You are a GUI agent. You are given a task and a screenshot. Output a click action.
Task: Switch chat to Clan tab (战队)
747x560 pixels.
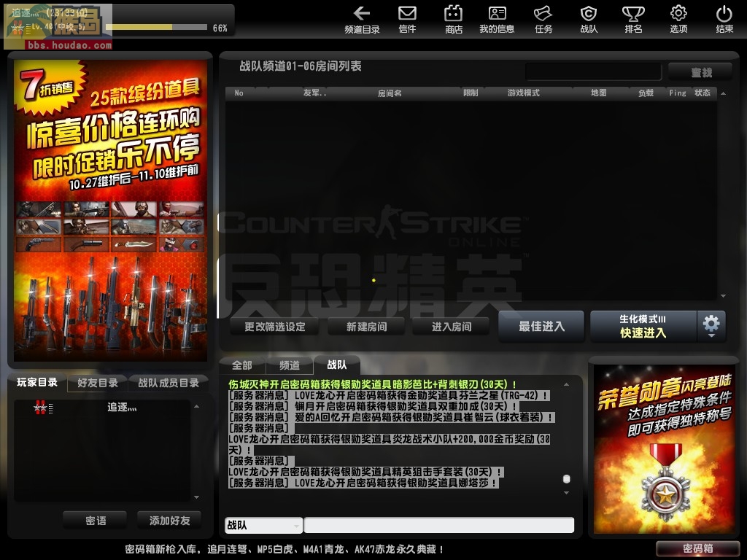pos(337,365)
